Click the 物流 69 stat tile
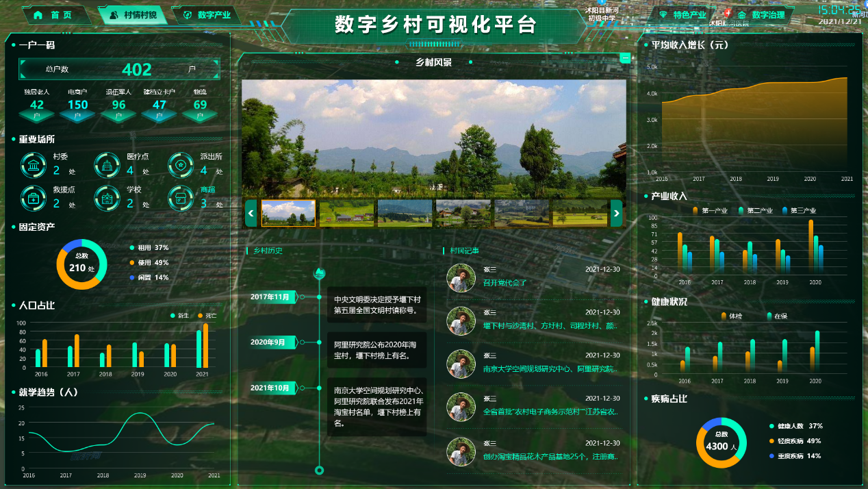Image resolution: width=868 pixels, height=489 pixels. (200, 105)
